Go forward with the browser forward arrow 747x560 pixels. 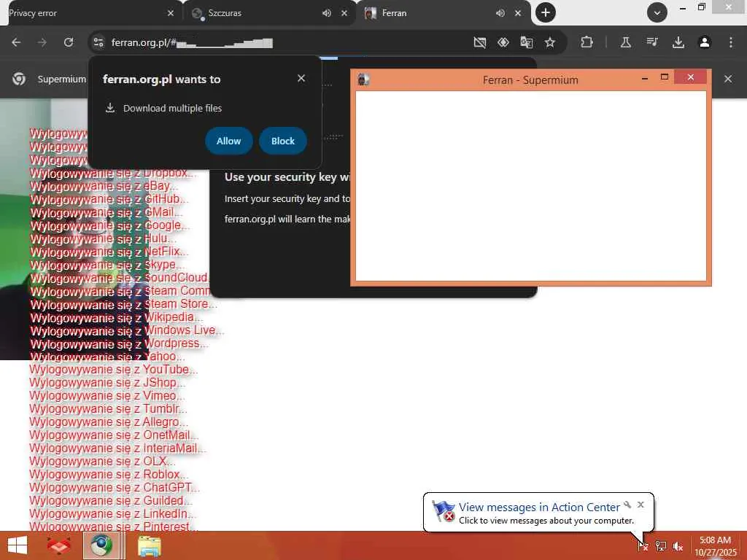(x=42, y=42)
